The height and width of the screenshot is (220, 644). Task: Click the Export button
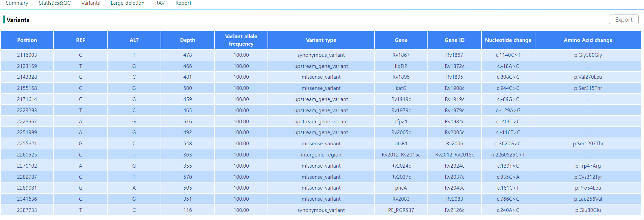[623, 20]
